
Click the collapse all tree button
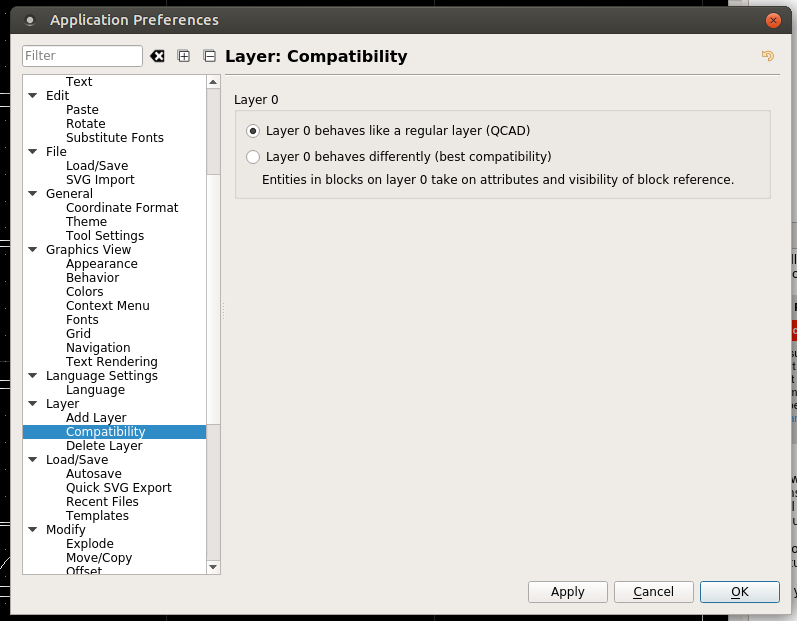209,56
